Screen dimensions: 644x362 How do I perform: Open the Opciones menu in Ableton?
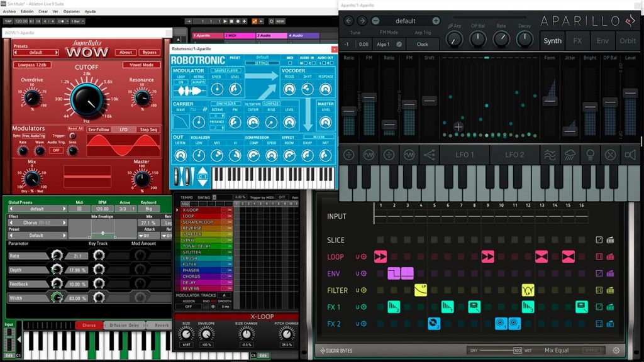pos(72,11)
